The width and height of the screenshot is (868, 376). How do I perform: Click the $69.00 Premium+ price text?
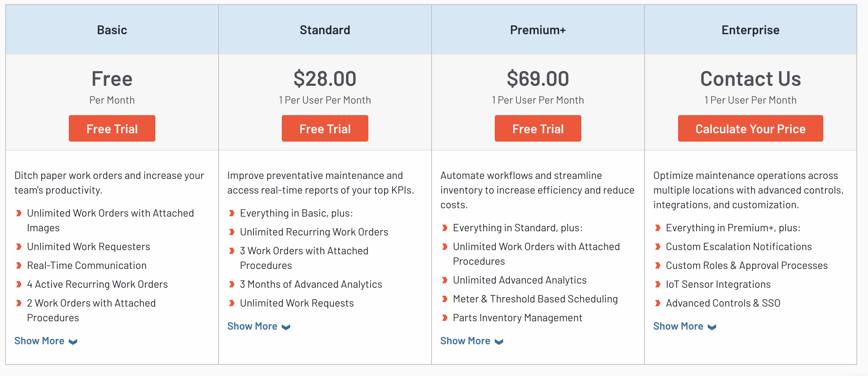pos(538,79)
